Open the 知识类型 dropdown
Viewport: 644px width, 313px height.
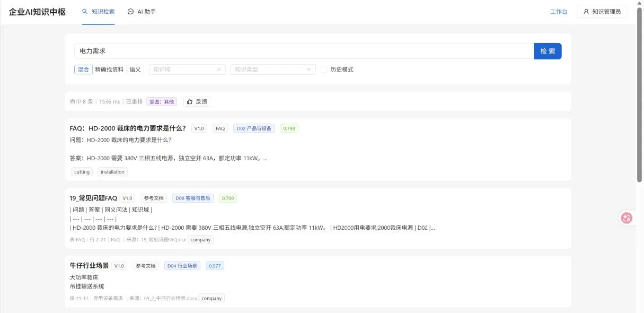(x=273, y=69)
